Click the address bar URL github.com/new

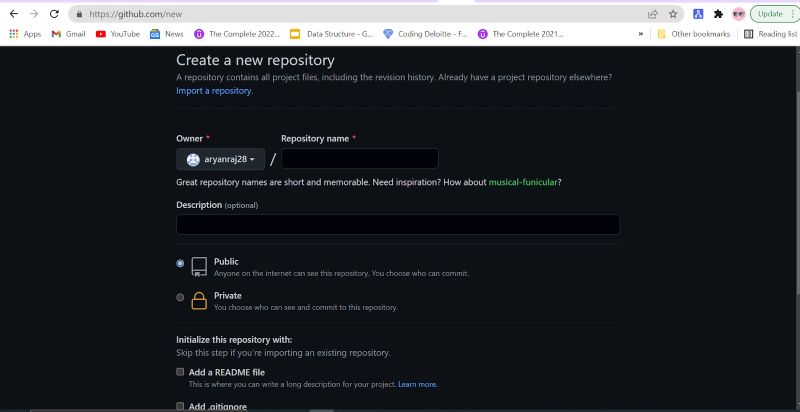136,14
